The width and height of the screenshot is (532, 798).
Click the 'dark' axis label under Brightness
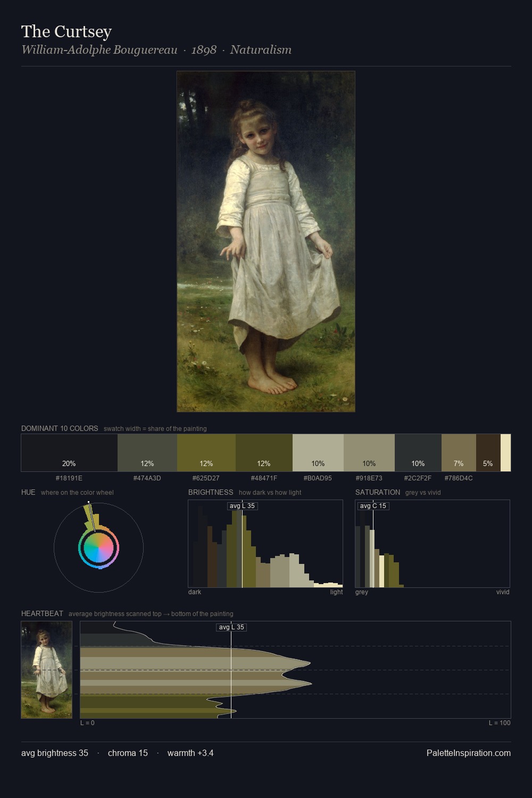[x=195, y=592]
